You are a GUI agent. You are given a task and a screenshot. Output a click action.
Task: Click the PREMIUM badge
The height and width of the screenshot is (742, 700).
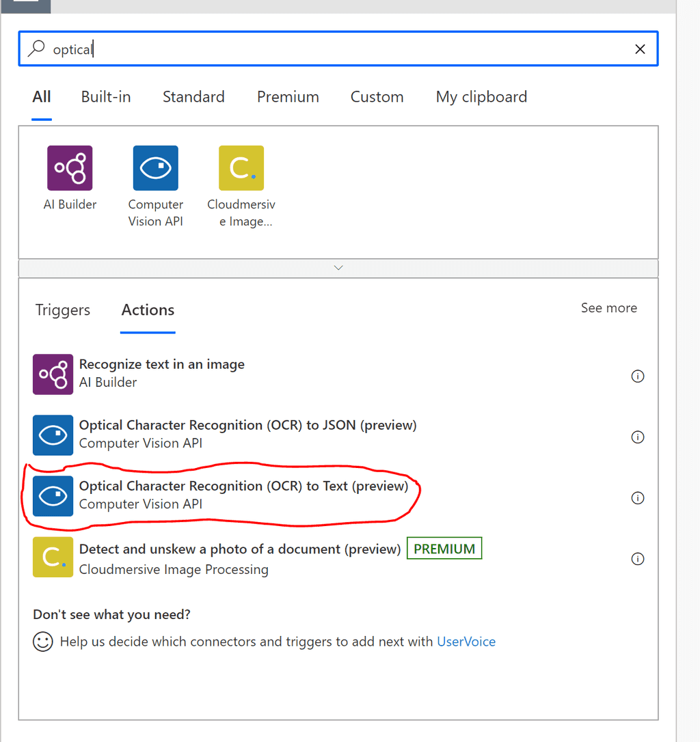[x=444, y=549]
